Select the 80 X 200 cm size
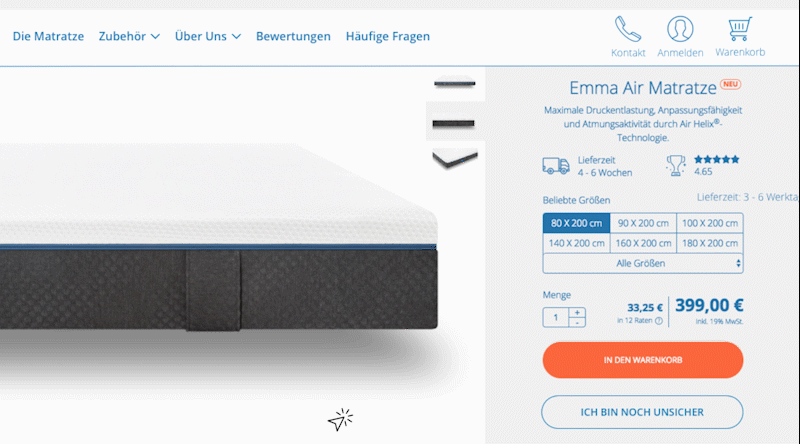Viewport: 800px width, 444px height. [576, 223]
